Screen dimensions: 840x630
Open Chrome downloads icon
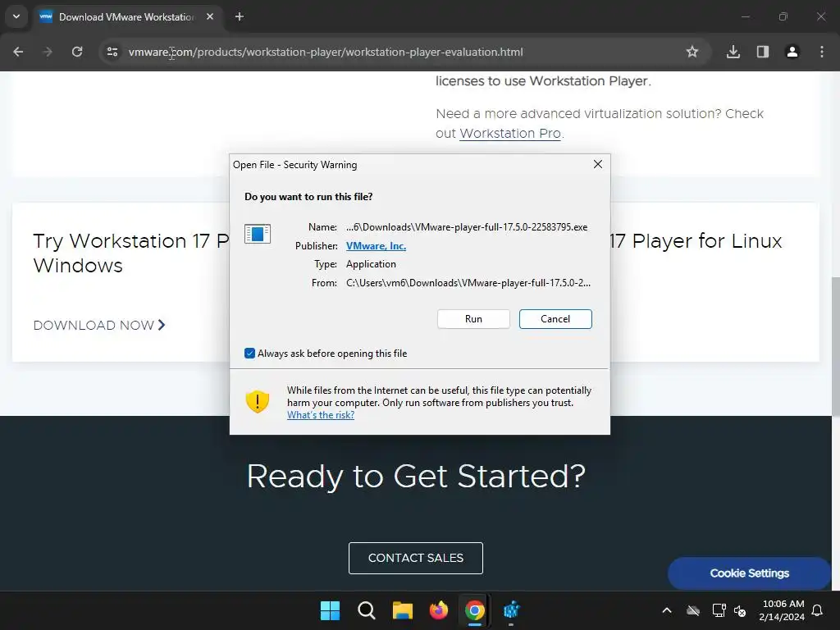tap(733, 52)
